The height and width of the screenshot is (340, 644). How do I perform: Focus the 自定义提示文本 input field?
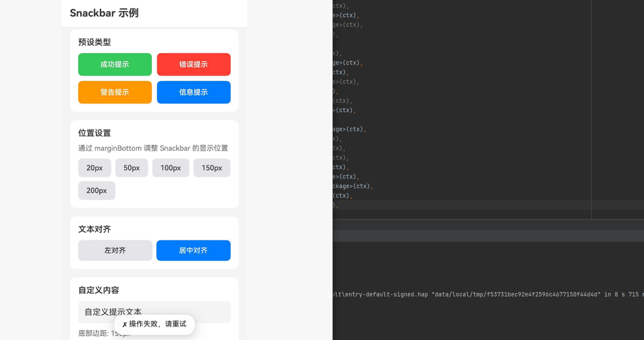154,312
